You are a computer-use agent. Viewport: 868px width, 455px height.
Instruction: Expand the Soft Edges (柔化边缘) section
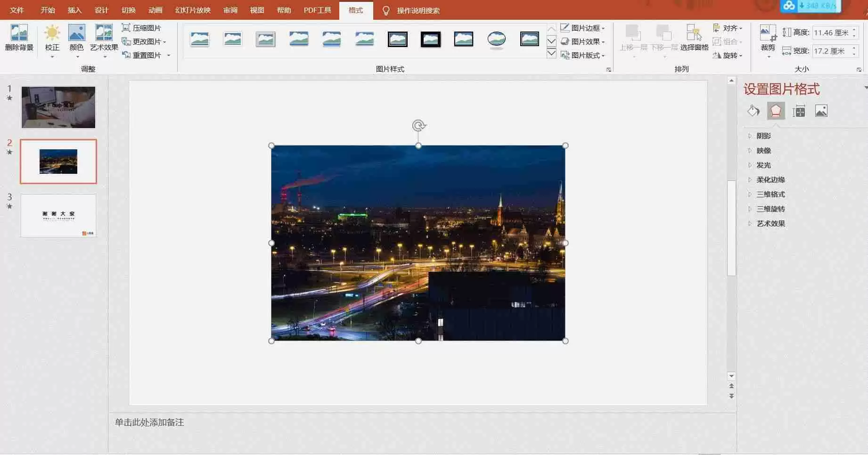[770, 180]
